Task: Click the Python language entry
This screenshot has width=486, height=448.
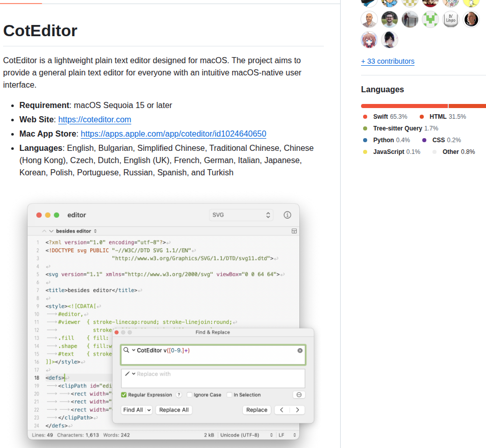Action: coord(387,140)
